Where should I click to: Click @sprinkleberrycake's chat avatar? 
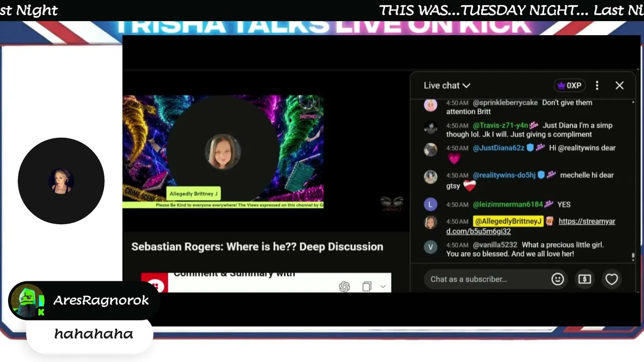(431, 105)
